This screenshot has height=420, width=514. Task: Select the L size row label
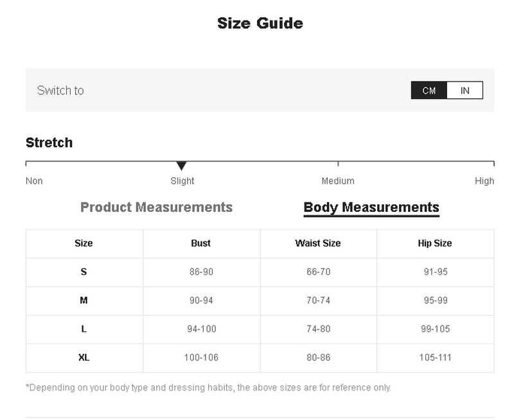pyautogui.click(x=84, y=329)
